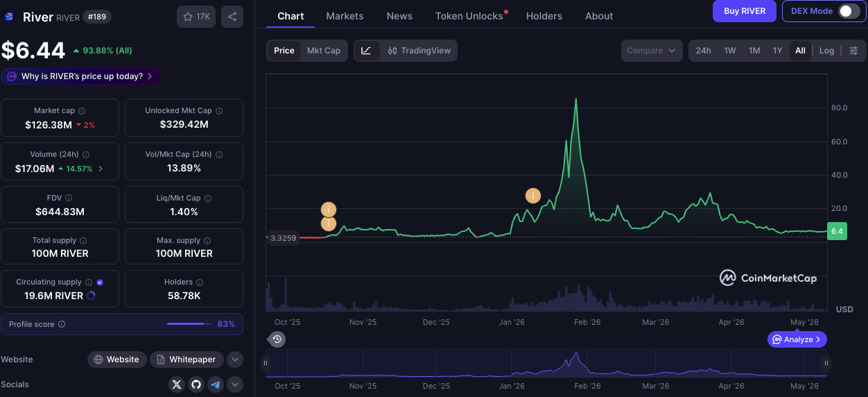
Task: Switch to the Chart tab
Action: tap(290, 16)
